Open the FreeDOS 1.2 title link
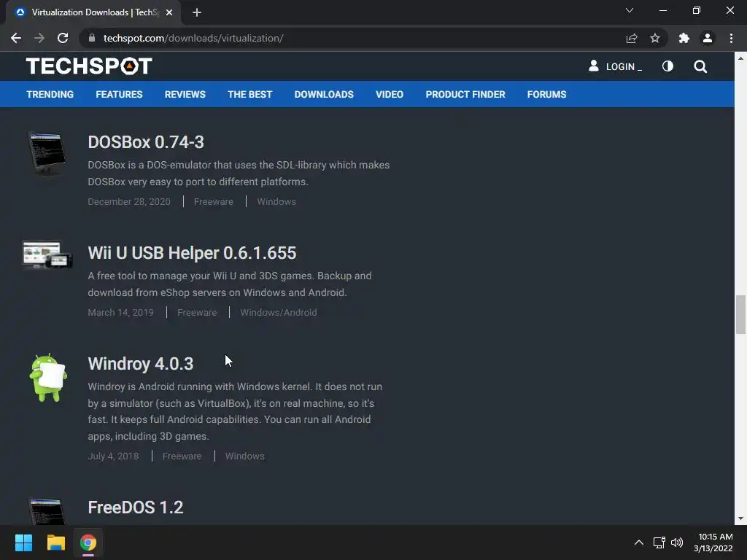 point(135,507)
